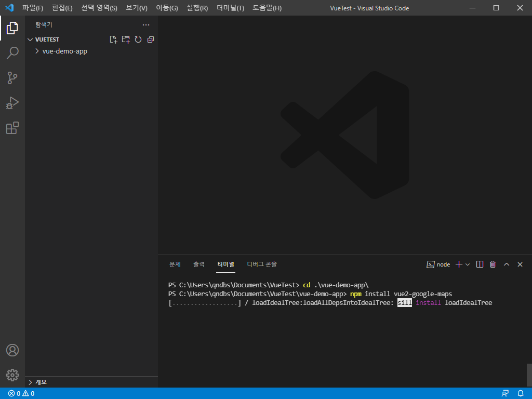Add a new terminal with plus icon
This screenshot has width=532, height=399.
[459, 264]
